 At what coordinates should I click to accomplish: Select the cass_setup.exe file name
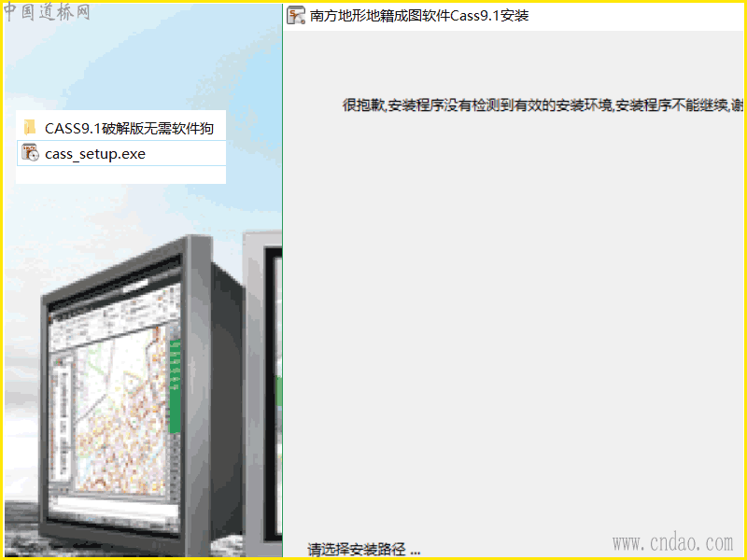95,154
